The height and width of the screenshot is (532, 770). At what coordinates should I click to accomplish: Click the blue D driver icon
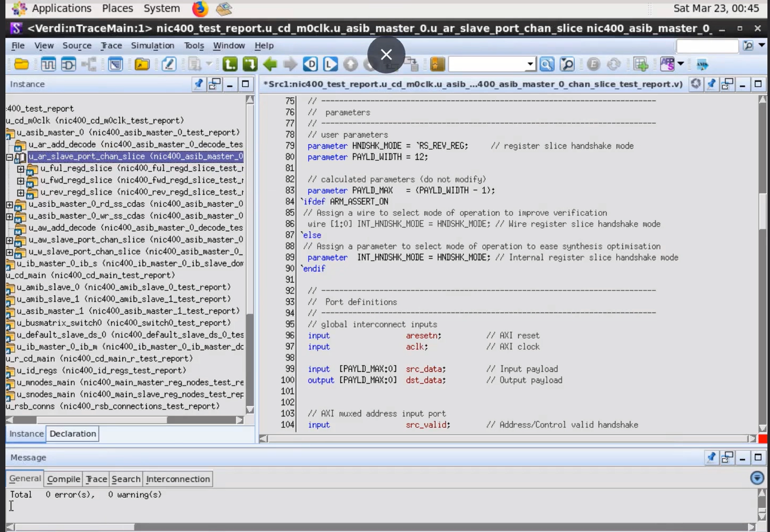[x=310, y=64]
